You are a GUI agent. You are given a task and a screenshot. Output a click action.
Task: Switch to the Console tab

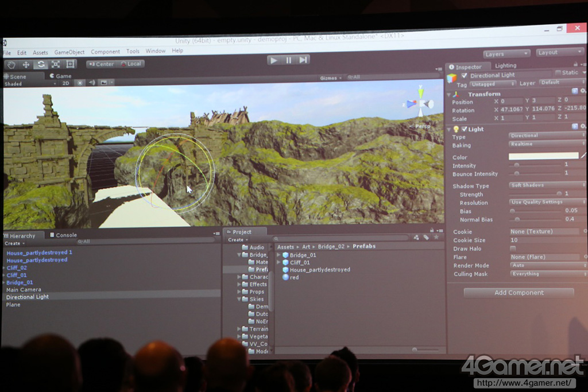coord(63,235)
